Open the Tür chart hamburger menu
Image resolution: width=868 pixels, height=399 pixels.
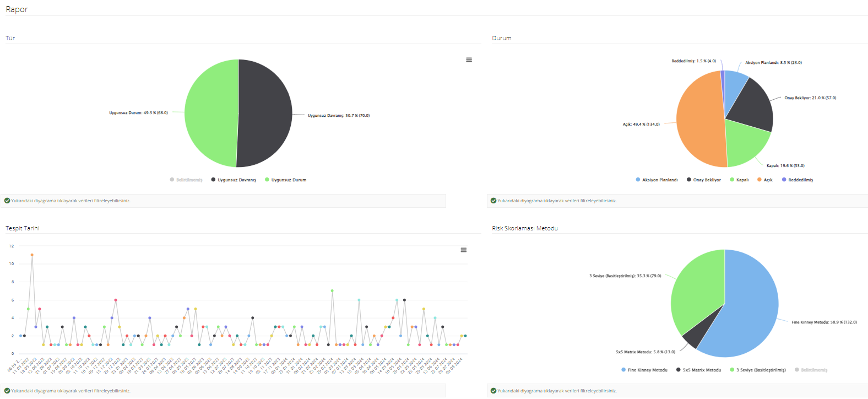469,60
